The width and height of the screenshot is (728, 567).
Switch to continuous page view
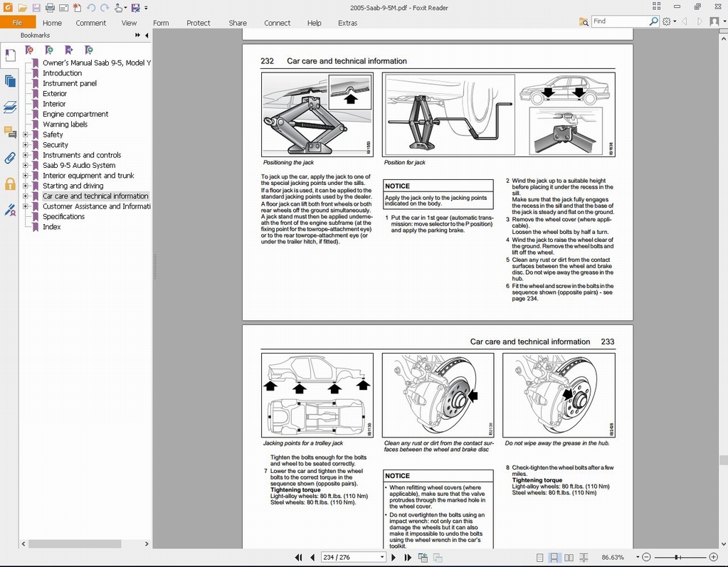(554, 557)
